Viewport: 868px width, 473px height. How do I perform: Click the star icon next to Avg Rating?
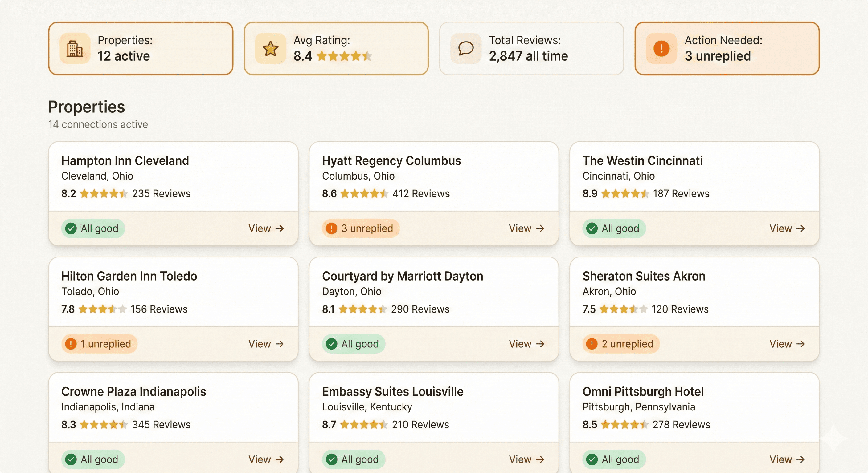point(270,48)
